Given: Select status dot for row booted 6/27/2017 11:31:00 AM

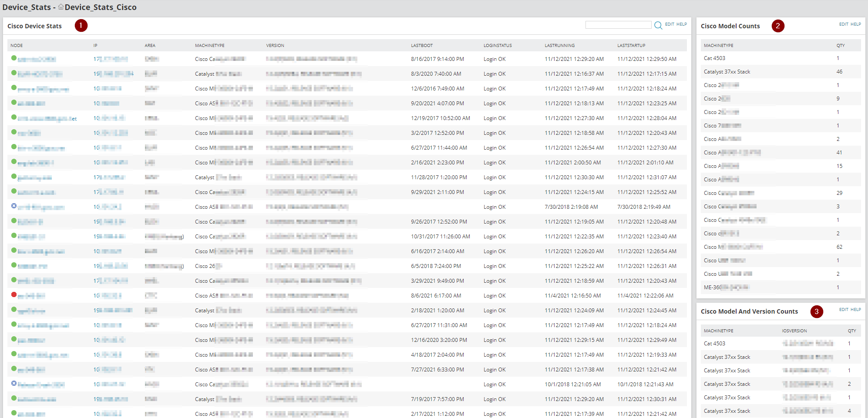Looking at the screenshot, I should tap(14, 324).
